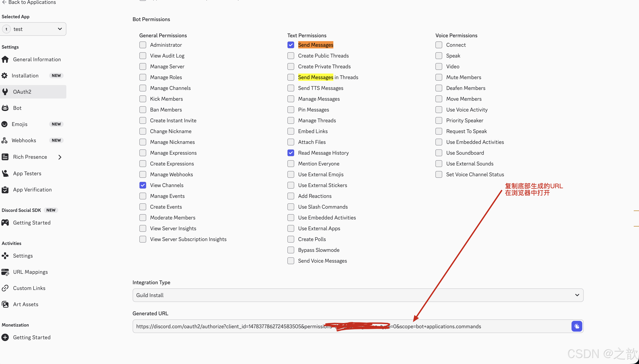Screen dimensions: 639x364
Task: Click the Monetization Getting Started plus icon
Action: (5, 337)
